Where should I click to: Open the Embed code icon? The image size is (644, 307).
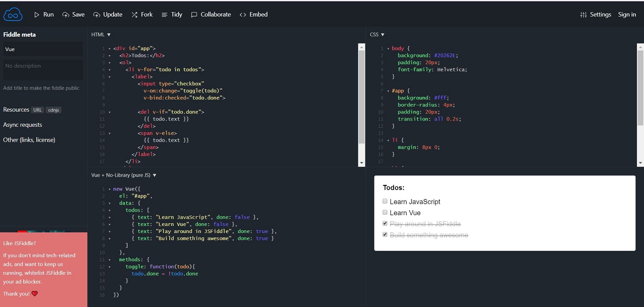[243, 15]
